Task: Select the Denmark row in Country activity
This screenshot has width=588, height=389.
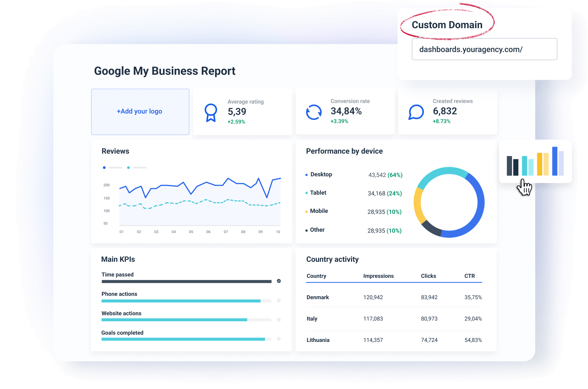Action: coord(318,297)
